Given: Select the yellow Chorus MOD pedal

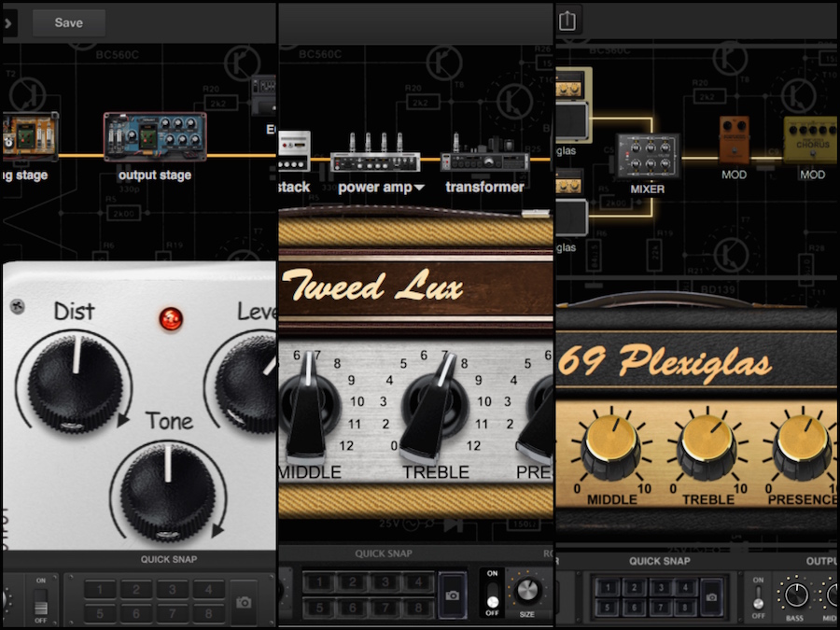Looking at the screenshot, I should (x=810, y=140).
